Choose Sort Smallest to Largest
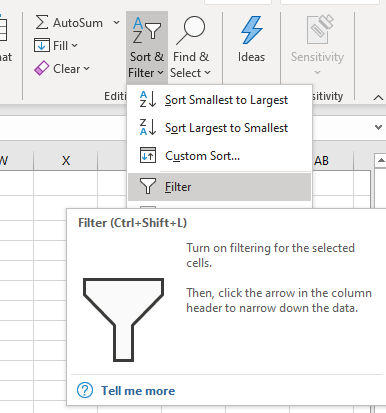The height and width of the screenshot is (413, 386). 219,100
